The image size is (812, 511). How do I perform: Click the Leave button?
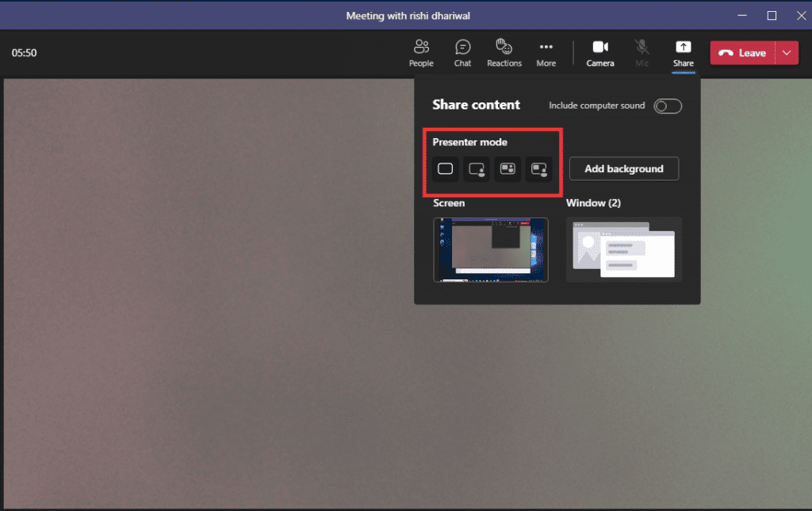click(x=744, y=52)
